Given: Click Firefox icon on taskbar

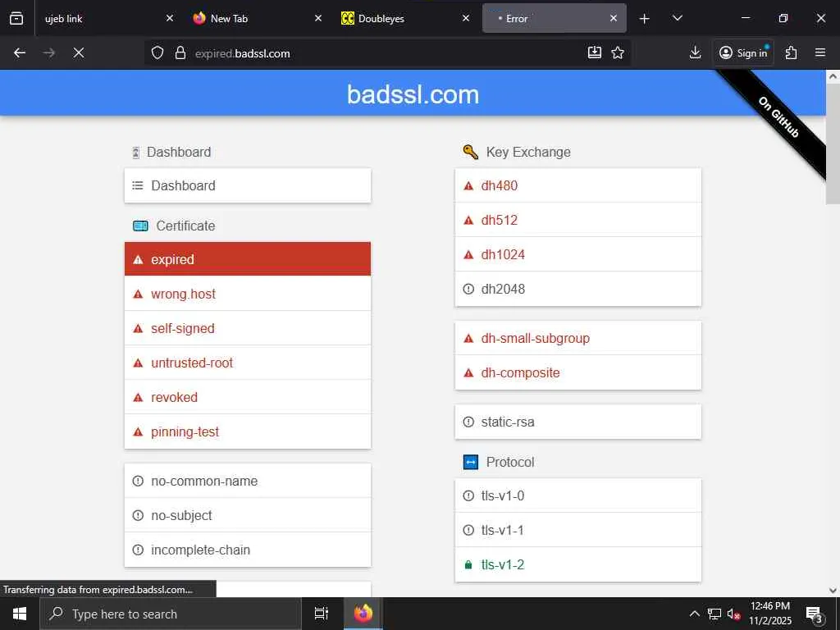Looking at the screenshot, I should pos(363,614).
